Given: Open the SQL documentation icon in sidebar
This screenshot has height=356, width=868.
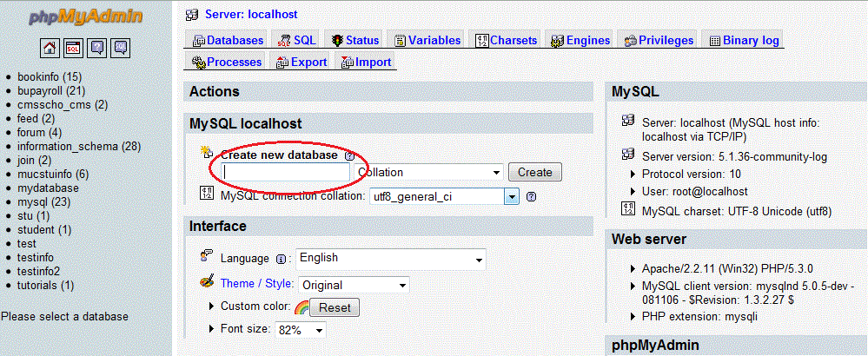Looking at the screenshot, I should coord(120,48).
